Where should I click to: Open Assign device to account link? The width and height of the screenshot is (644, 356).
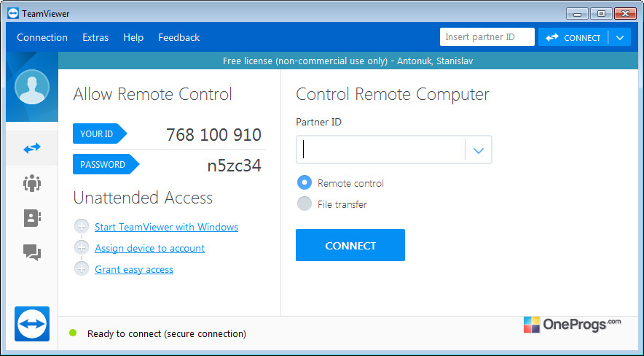coord(149,248)
